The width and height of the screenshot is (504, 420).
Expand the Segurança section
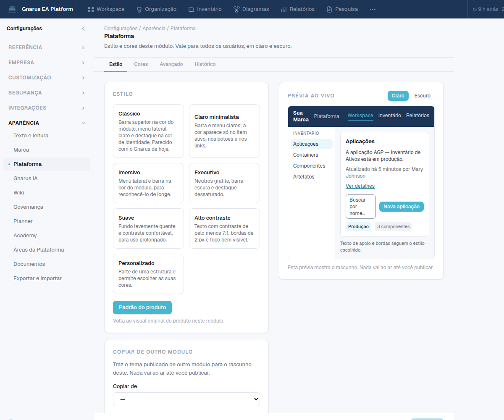(x=47, y=93)
